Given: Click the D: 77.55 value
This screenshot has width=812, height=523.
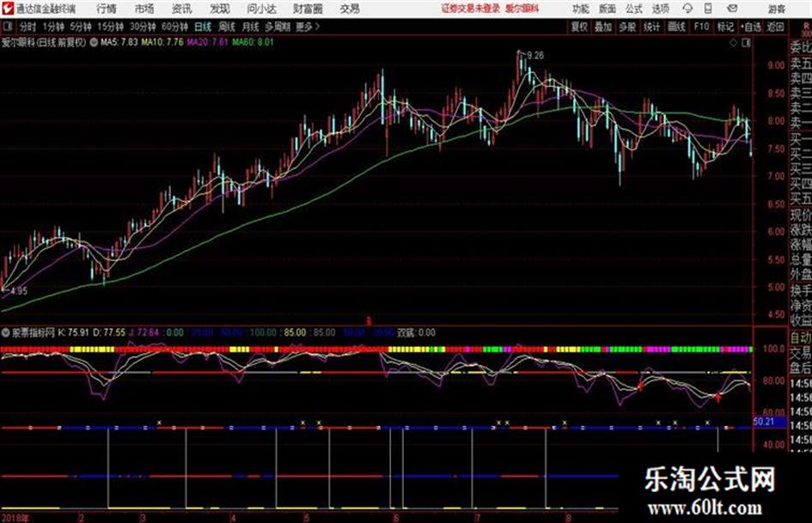Looking at the screenshot, I should tap(109, 332).
